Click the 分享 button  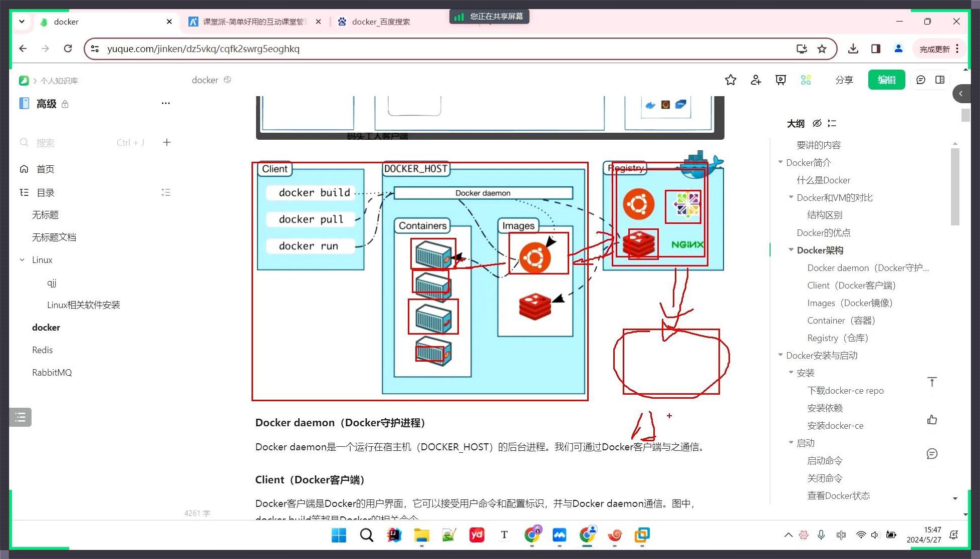point(844,80)
